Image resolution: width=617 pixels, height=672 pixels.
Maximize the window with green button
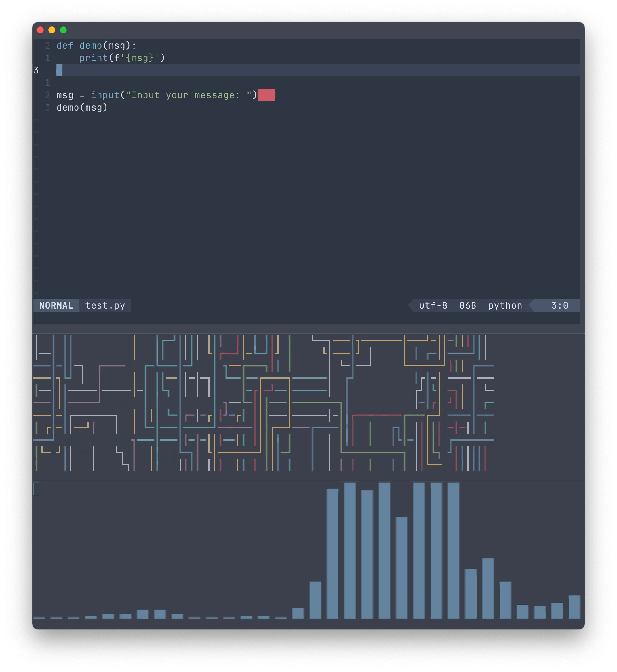pos(63,30)
